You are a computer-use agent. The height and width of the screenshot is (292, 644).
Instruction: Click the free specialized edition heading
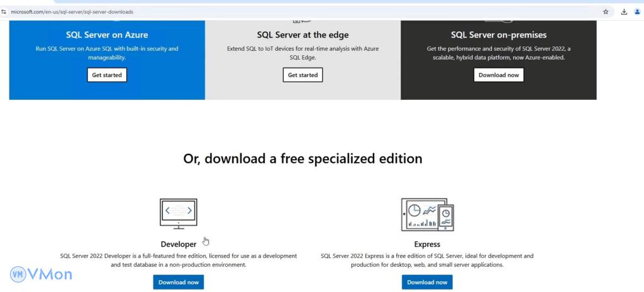[303, 159]
